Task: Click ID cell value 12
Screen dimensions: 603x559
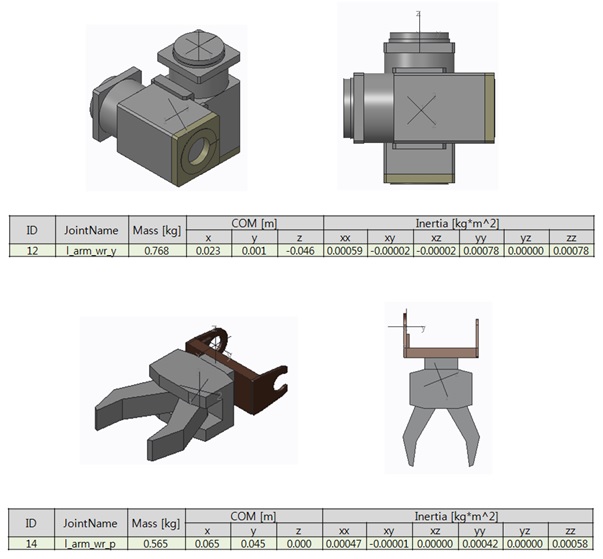Action: coord(32,251)
